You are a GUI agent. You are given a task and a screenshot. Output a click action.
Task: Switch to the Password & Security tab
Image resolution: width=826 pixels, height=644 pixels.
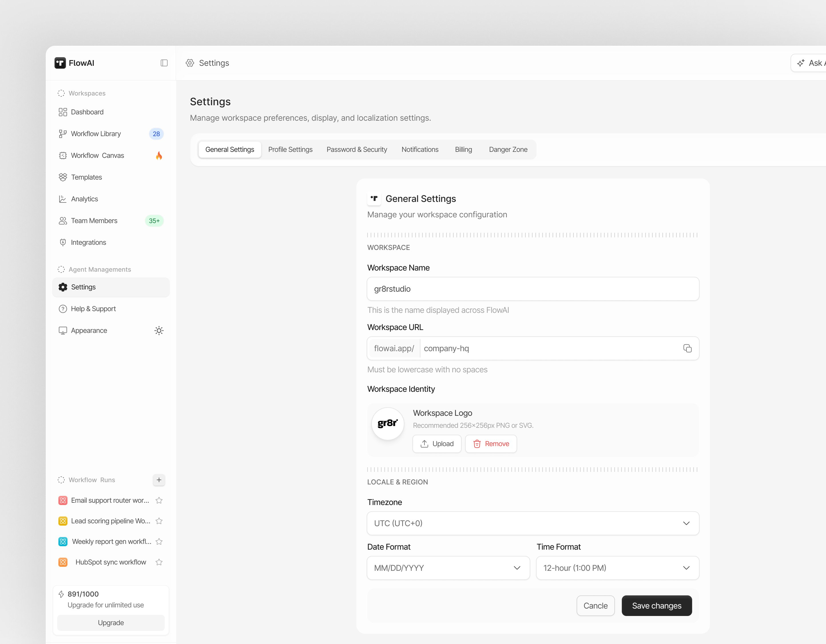click(357, 149)
